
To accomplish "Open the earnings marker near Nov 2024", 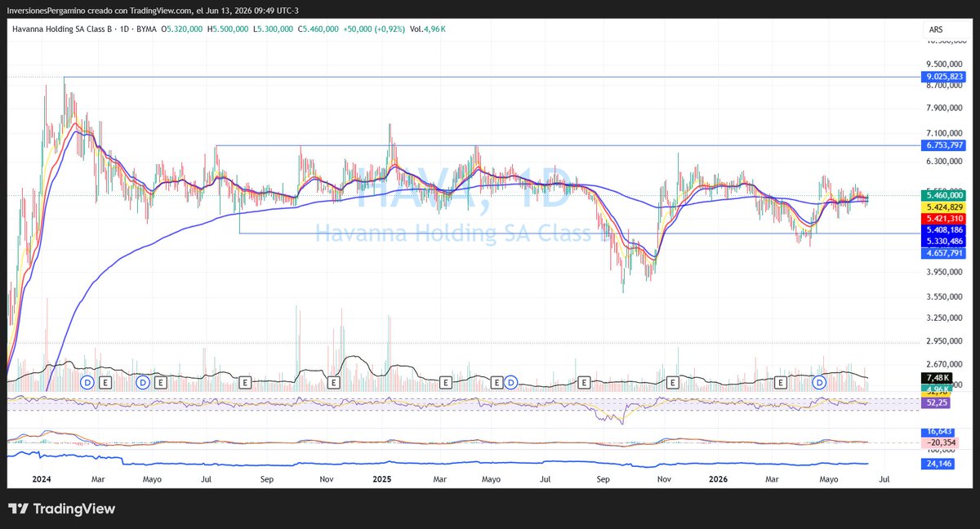I will tap(333, 382).
